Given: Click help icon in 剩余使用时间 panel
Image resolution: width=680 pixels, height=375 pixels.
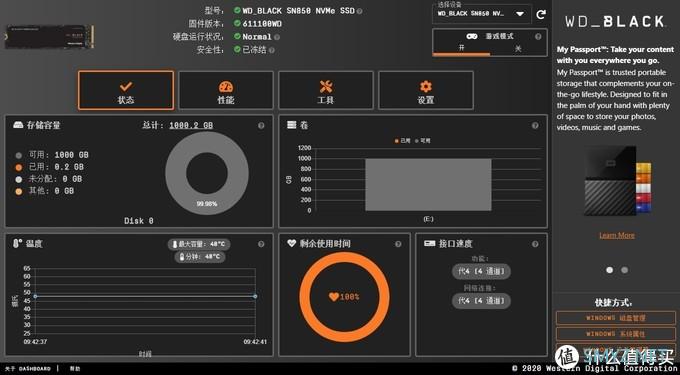Looking at the screenshot, I should coord(398,244).
